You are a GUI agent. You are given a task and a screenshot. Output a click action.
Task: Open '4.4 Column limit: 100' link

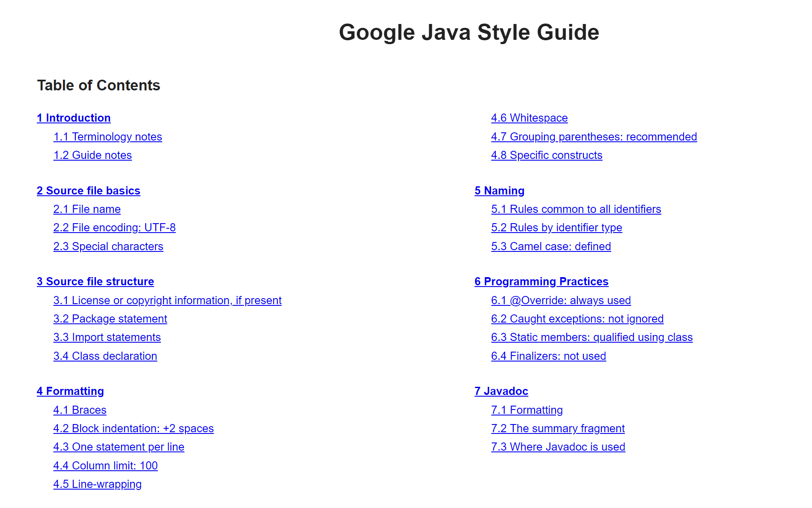[x=106, y=466]
